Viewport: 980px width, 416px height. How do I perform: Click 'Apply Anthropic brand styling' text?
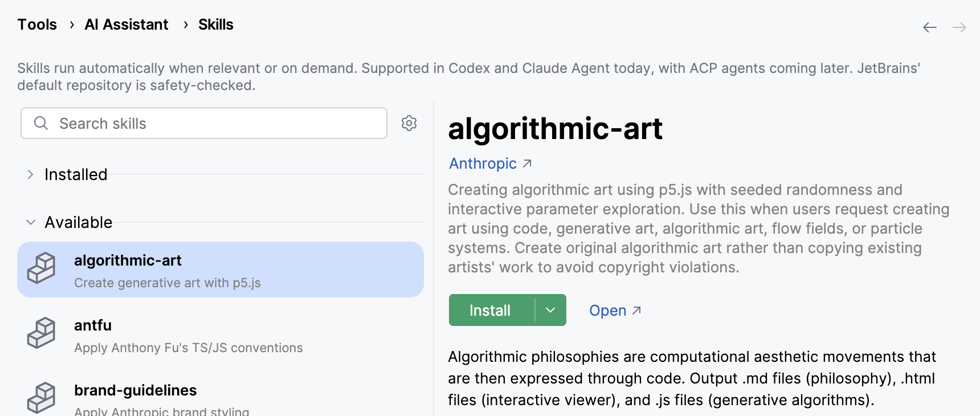tap(162, 411)
